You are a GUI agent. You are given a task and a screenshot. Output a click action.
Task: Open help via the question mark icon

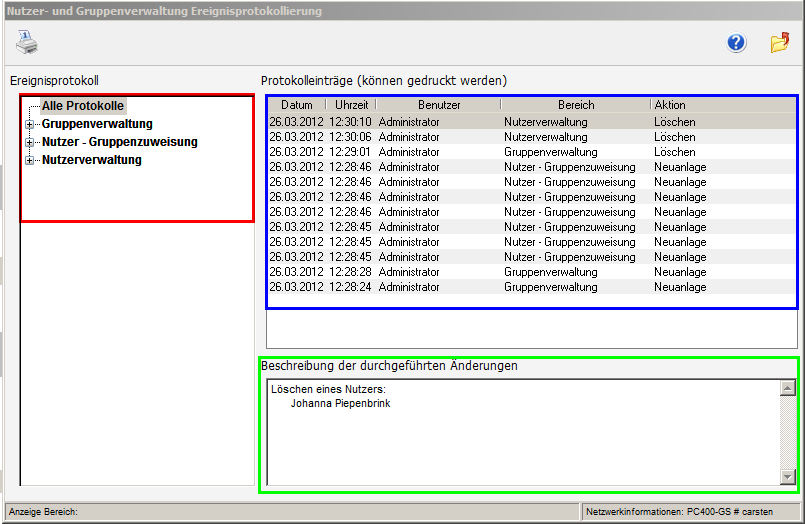[736, 43]
